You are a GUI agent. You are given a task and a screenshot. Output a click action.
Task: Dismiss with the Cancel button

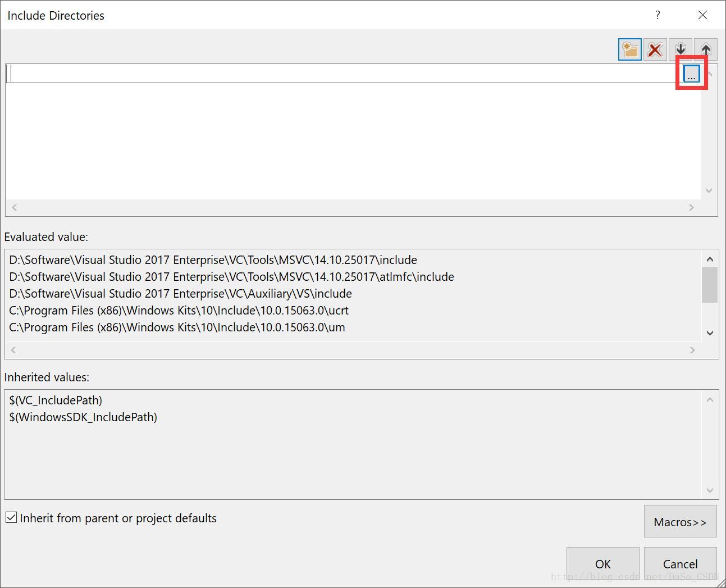click(680, 563)
